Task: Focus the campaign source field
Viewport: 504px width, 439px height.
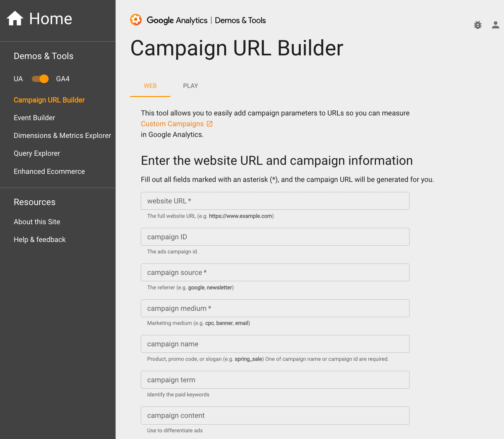Action: coord(275,273)
